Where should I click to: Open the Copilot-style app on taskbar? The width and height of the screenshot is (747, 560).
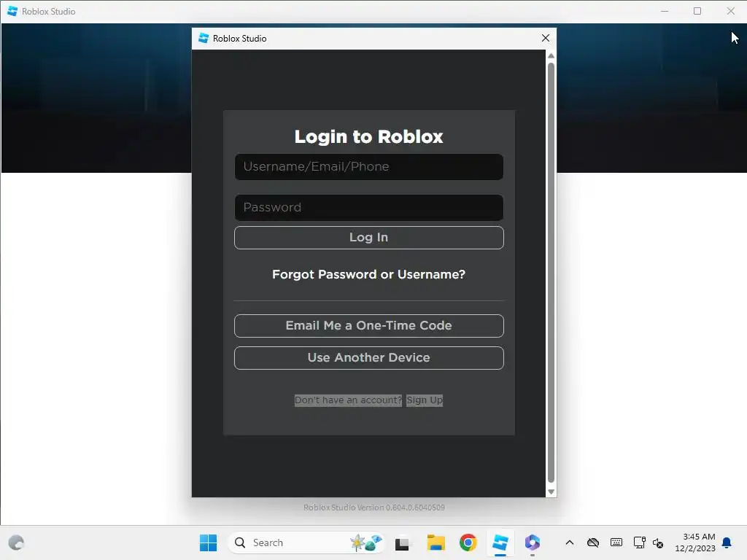tap(532, 542)
